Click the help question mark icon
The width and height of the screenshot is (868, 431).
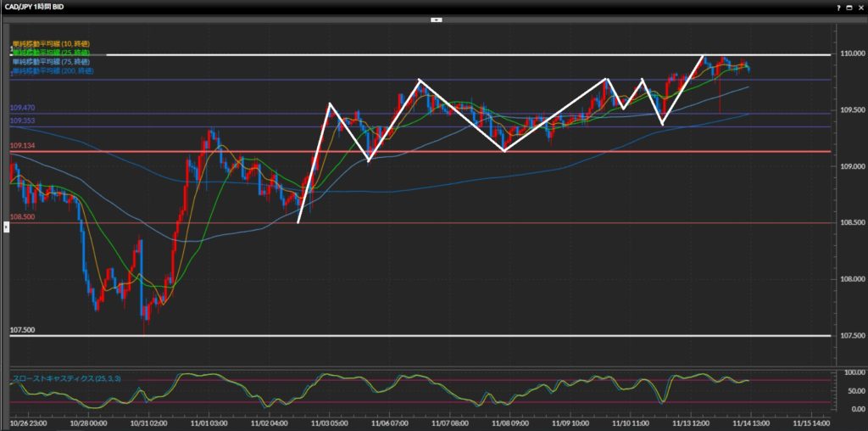(x=839, y=7)
